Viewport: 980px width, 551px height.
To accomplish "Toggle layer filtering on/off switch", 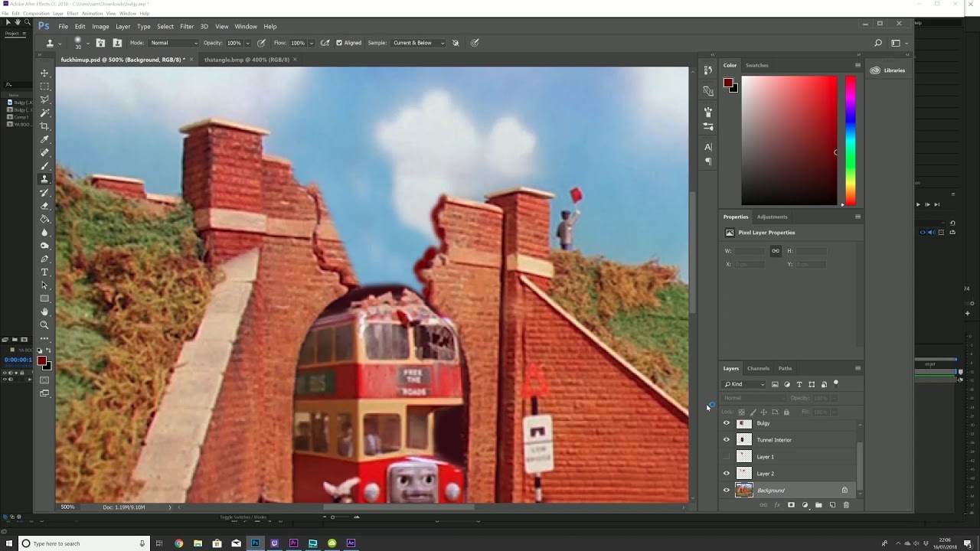I will (836, 383).
